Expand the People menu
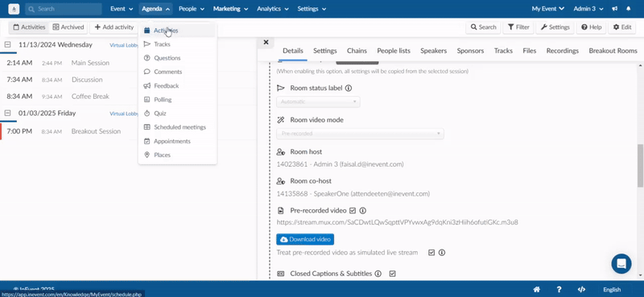The width and height of the screenshot is (644, 297). tap(192, 9)
